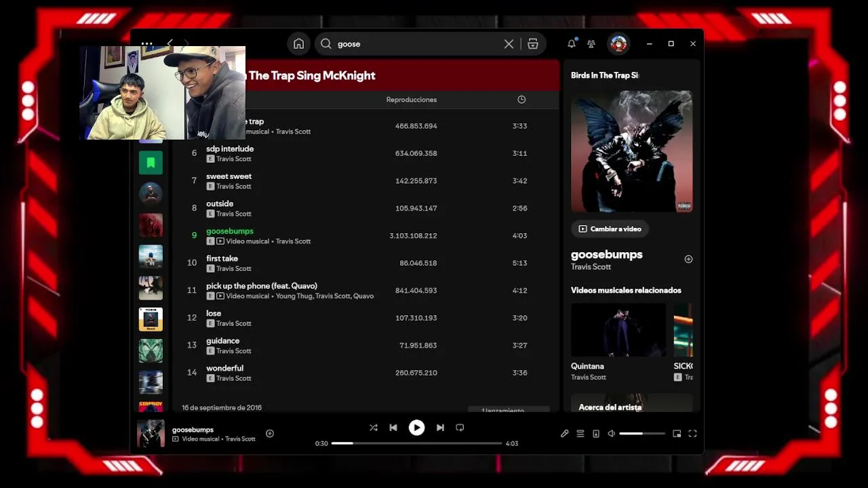Play track sdp interlude
The image size is (868, 488).
click(x=366, y=153)
